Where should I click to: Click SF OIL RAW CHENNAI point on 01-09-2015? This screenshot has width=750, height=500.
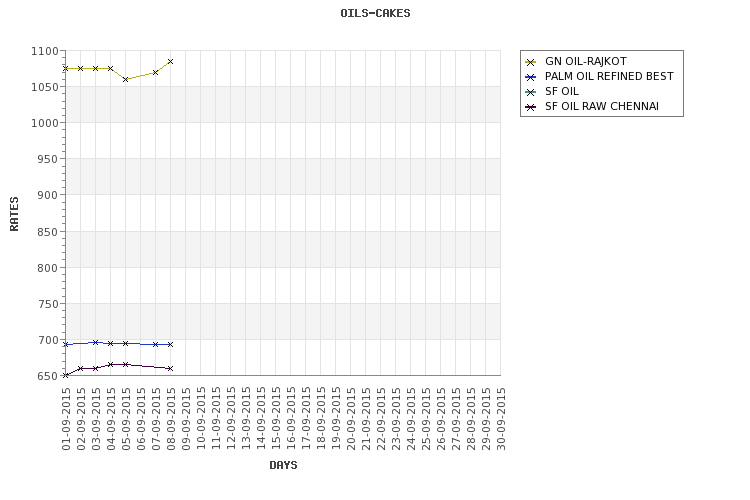click(x=66, y=376)
